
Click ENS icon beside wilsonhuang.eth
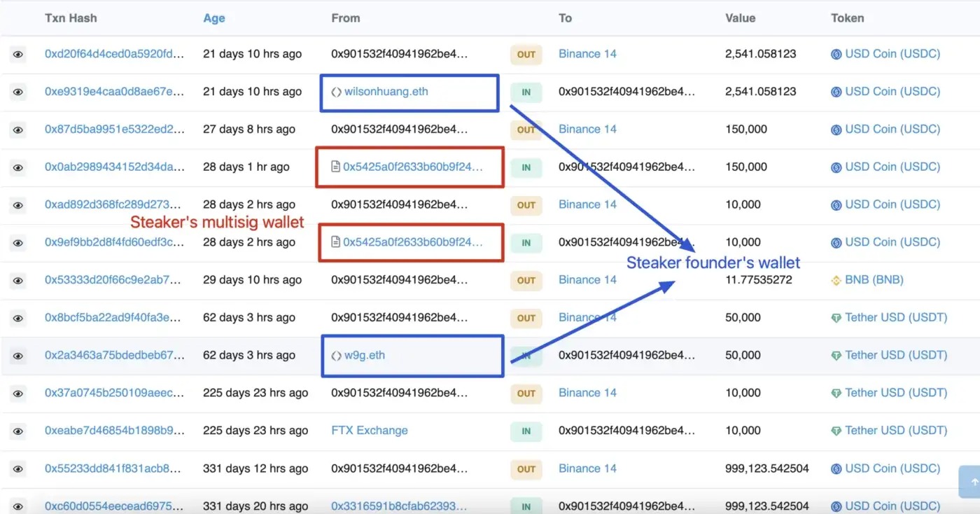337,92
